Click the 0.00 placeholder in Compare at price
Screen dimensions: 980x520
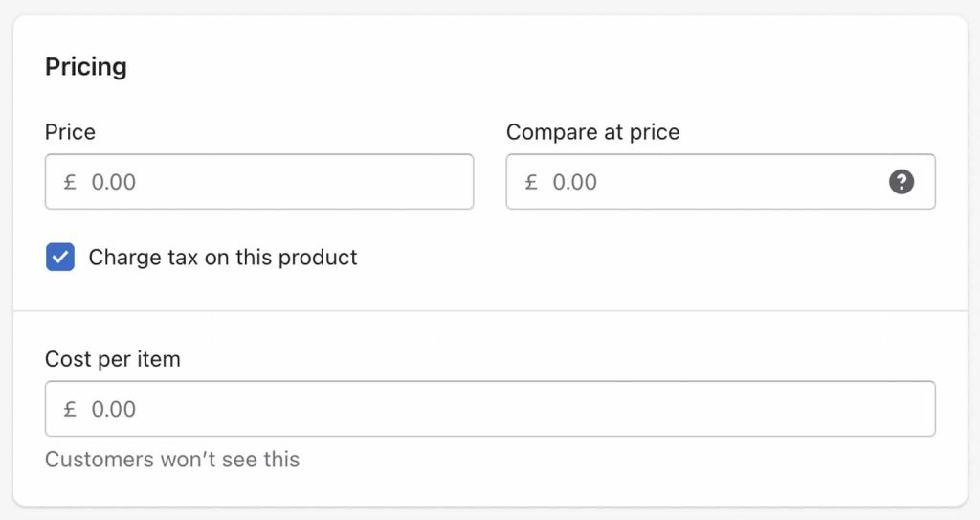(x=574, y=182)
